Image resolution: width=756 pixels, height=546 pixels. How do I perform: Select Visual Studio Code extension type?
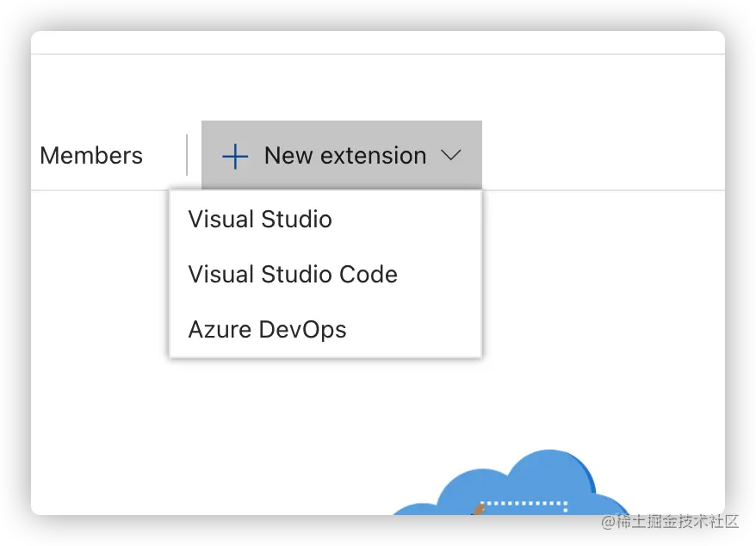(x=293, y=274)
